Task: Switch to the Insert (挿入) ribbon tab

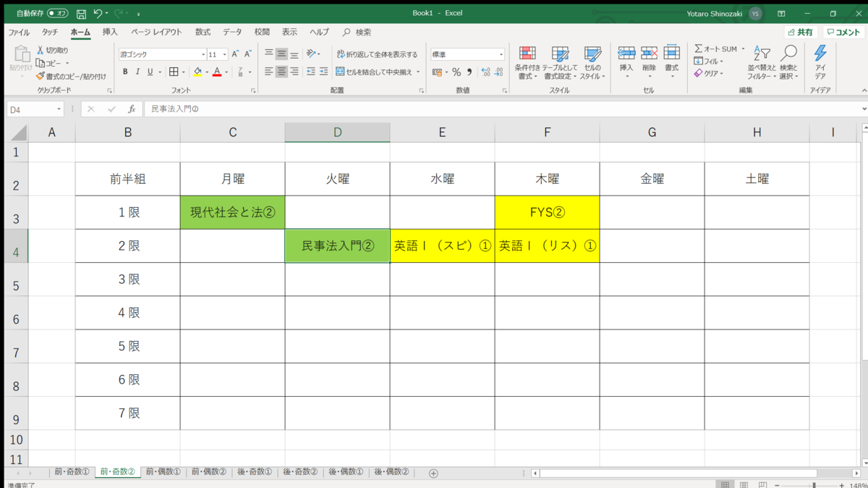Action: click(x=110, y=33)
